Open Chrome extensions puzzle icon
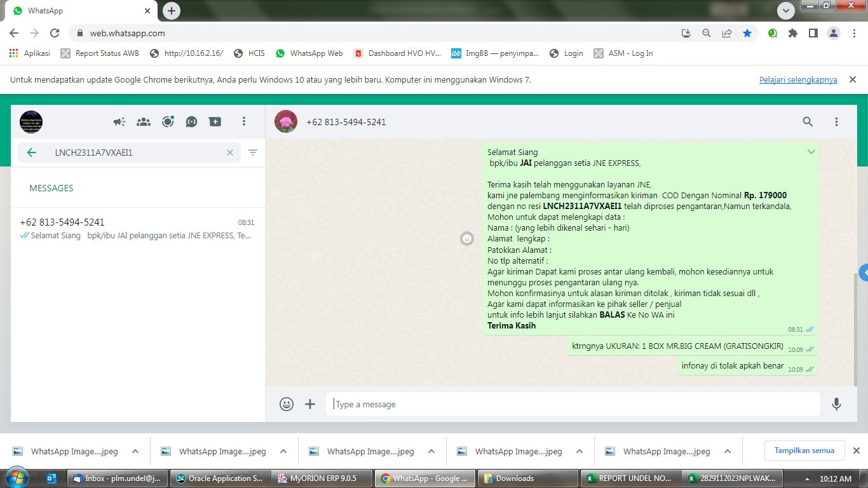 [793, 33]
